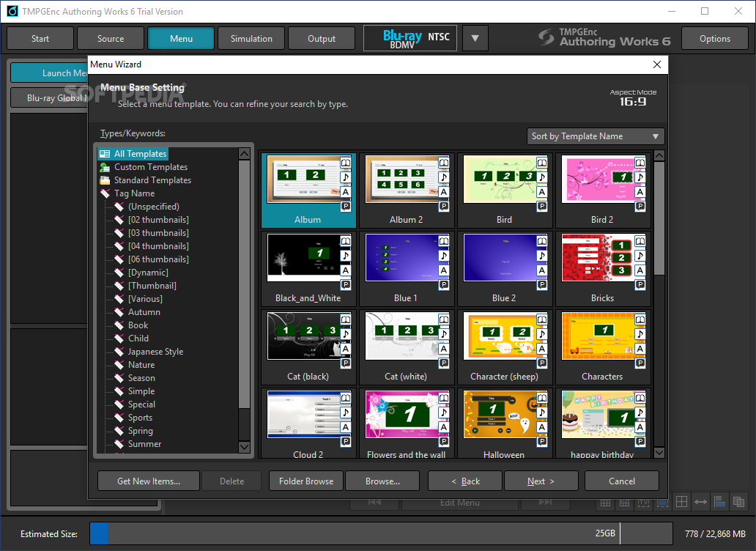Click the book icon on Blue 1 template

pos(444,241)
